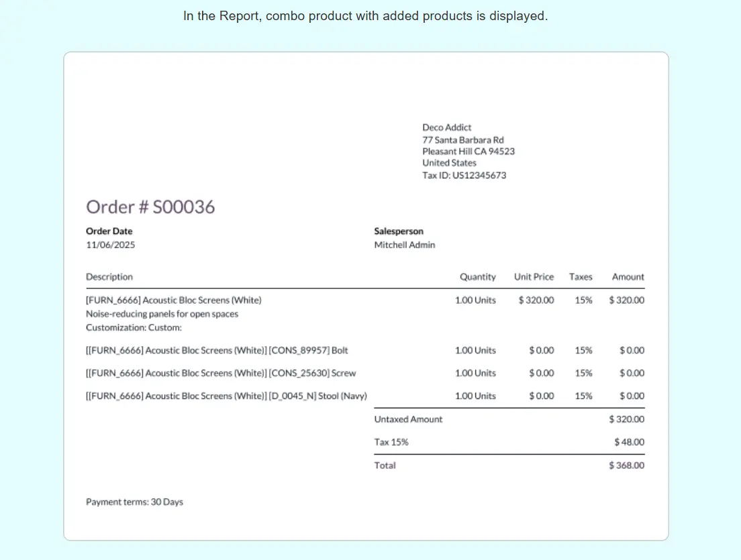The image size is (741, 560).
Task: Click the Unit Price column header
Action: [534, 277]
